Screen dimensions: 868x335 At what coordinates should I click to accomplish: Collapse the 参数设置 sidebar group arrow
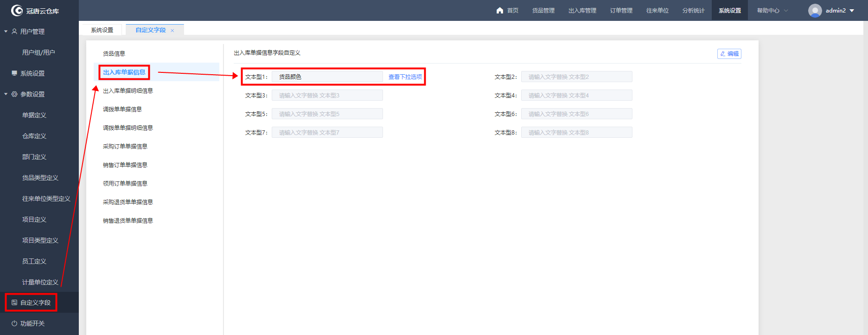(6, 94)
